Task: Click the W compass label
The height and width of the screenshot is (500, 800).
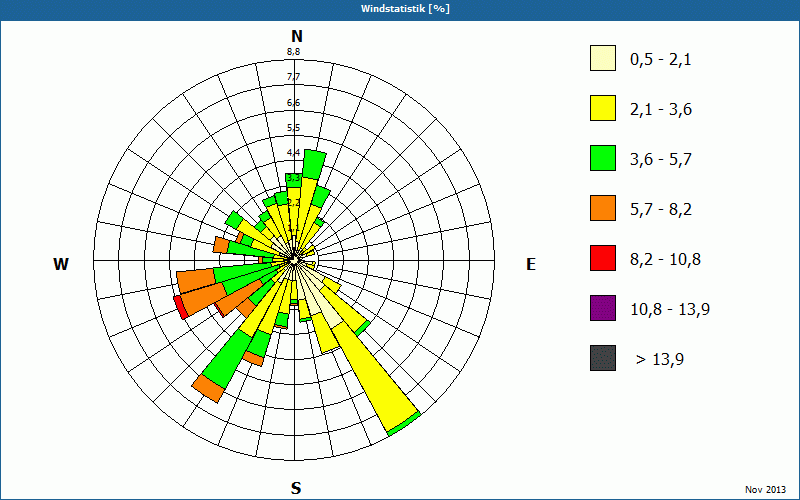Action: tap(61, 264)
